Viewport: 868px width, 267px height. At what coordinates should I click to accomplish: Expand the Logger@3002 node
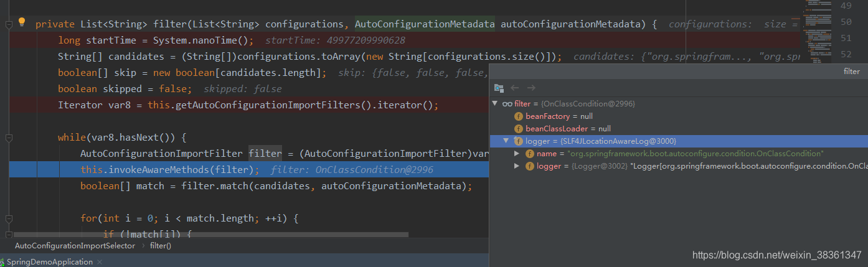[x=517, y=166]
